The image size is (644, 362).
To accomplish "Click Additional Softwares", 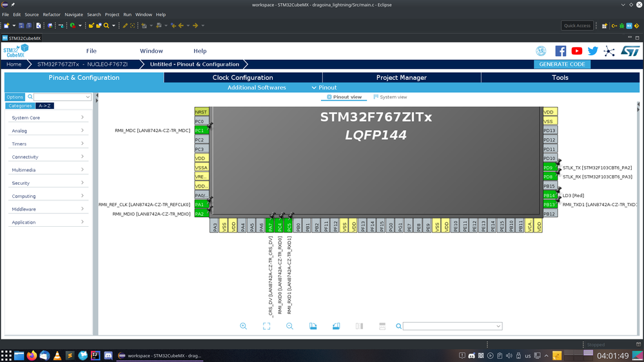I will [x=257, y=88].
